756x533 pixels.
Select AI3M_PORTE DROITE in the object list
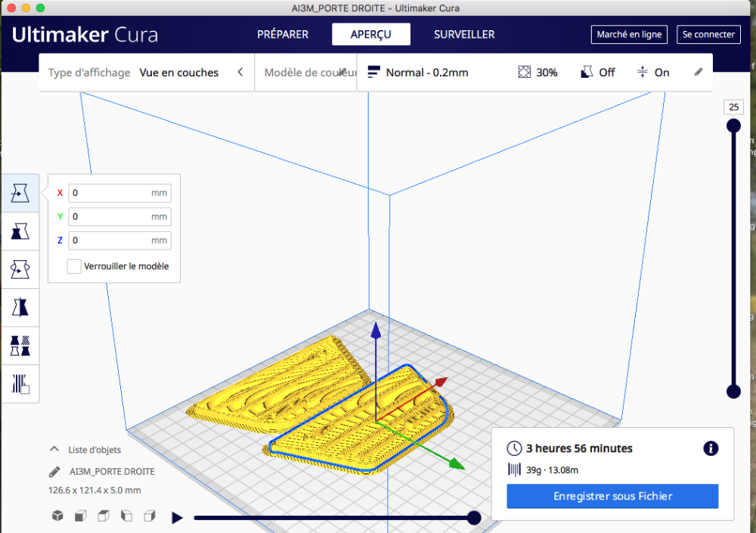pos(112,471)
